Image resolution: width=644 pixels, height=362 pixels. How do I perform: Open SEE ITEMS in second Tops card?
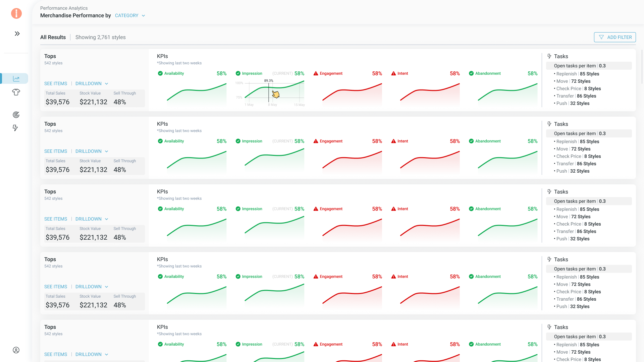point(56,151)
